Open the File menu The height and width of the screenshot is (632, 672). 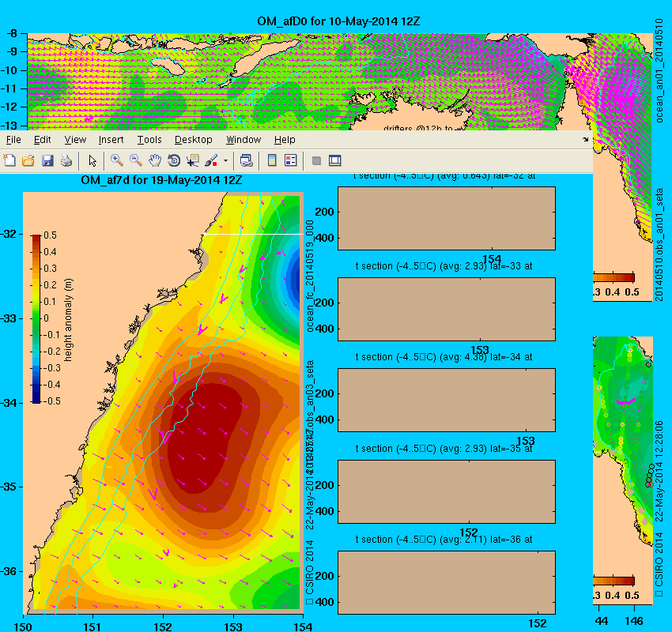tap(13, 140)
